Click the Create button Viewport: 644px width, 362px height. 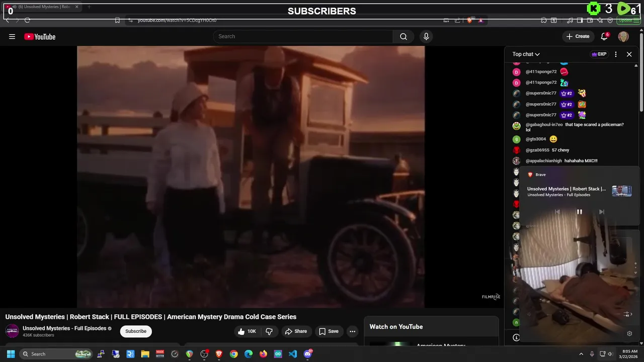578,36
